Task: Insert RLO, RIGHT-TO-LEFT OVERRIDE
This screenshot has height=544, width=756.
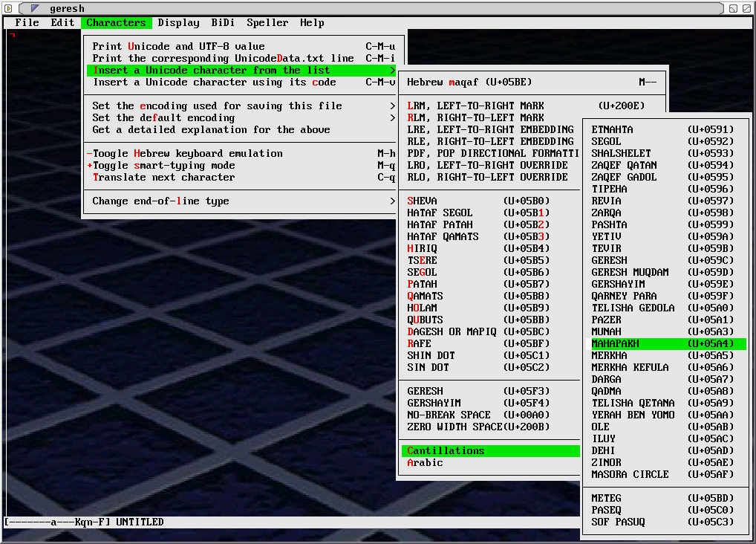Action: [x=491, y=177]
